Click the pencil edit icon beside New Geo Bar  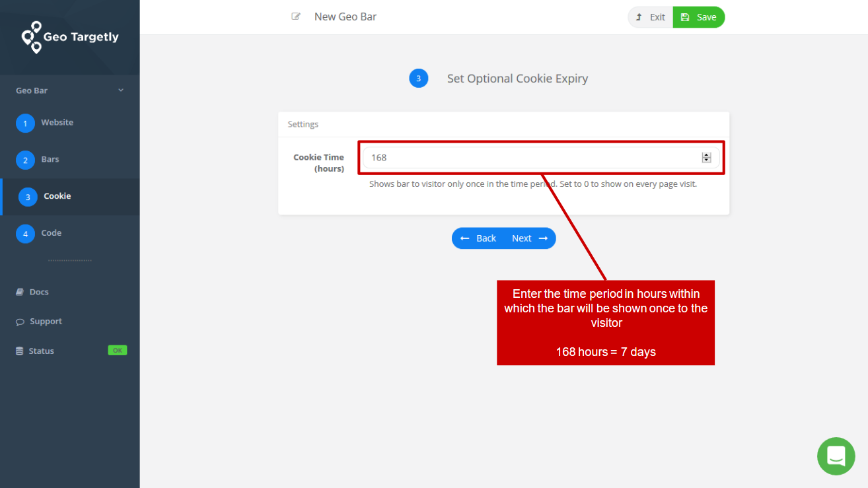tap(296, 17)
